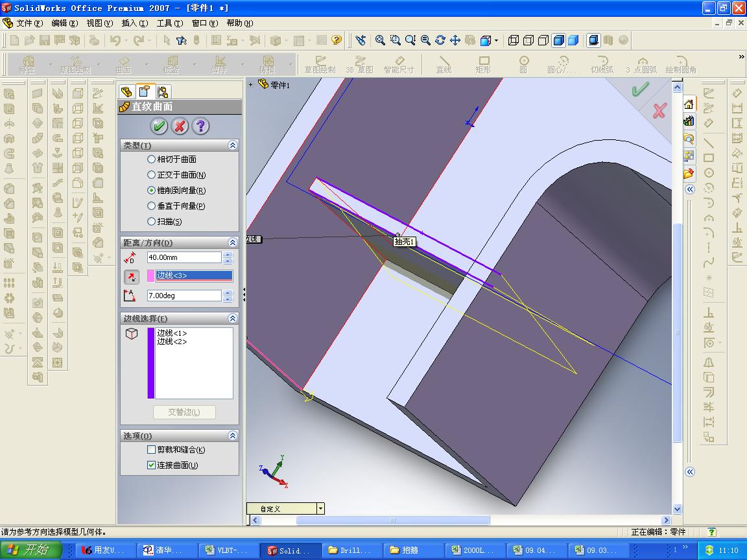This screenshot has width=747, height=560.
Task: Open the FeatureManager design tree tab
Action: 126,91
